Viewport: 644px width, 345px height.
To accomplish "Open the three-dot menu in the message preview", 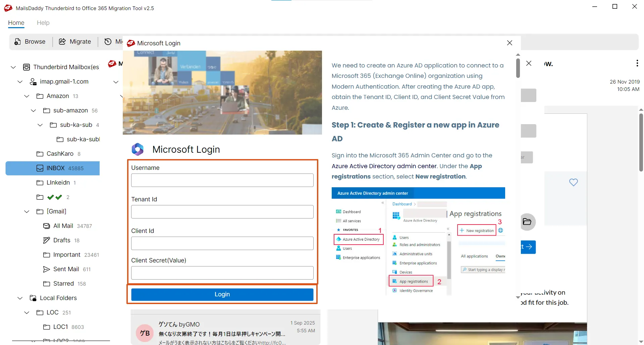I will (637, 63).
